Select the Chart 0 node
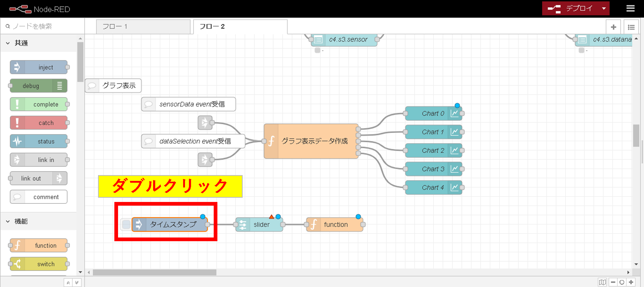 [434, 113]
